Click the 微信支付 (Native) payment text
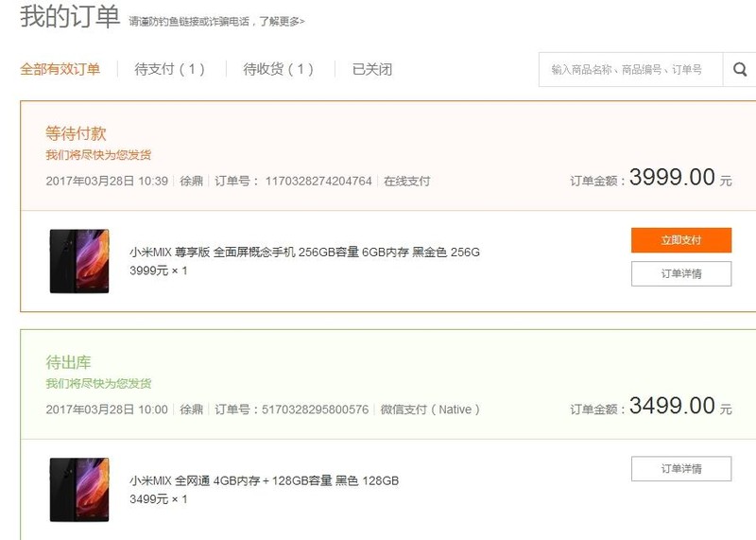The image size is (756, 540). [x=430, y=409]
